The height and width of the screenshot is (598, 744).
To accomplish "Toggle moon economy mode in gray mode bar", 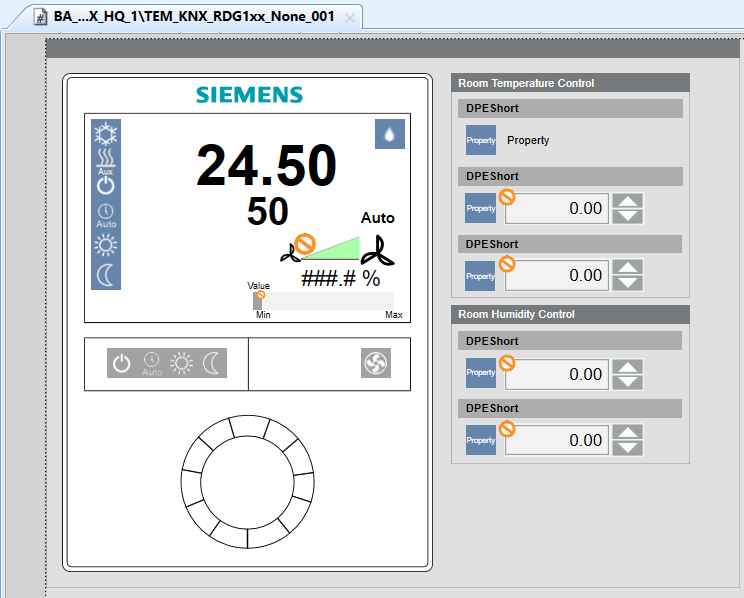I will click(x=212, y=364).
